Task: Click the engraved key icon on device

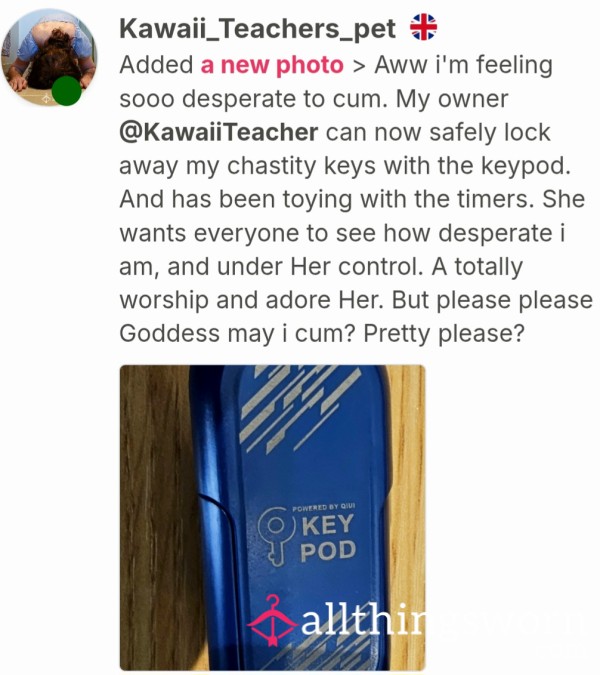Action: pyautogui.click(x=276, y=535)
